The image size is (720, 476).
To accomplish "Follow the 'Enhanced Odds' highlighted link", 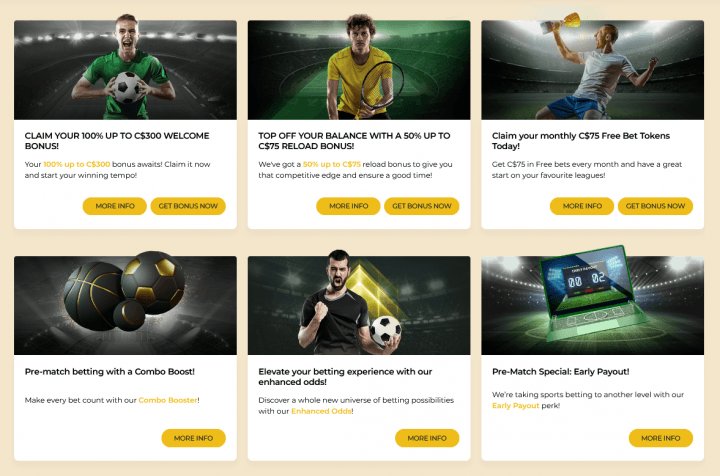I will click(x=321, y=411).
